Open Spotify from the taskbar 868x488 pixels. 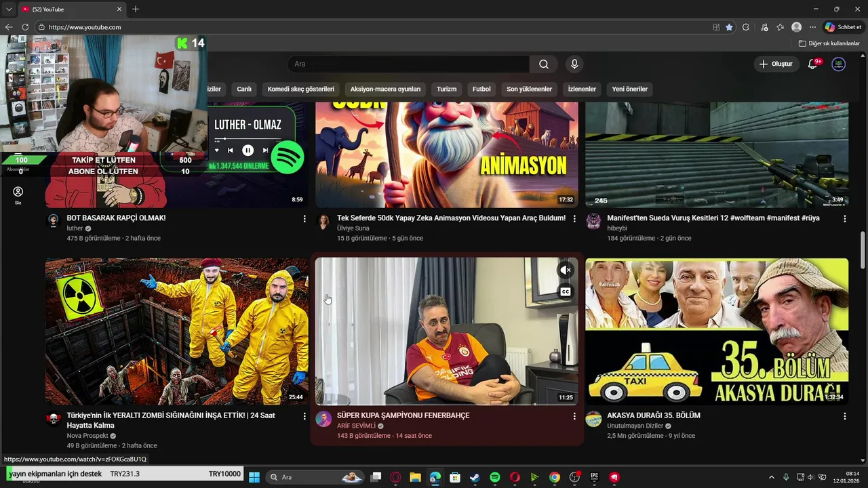click(495, 477)
